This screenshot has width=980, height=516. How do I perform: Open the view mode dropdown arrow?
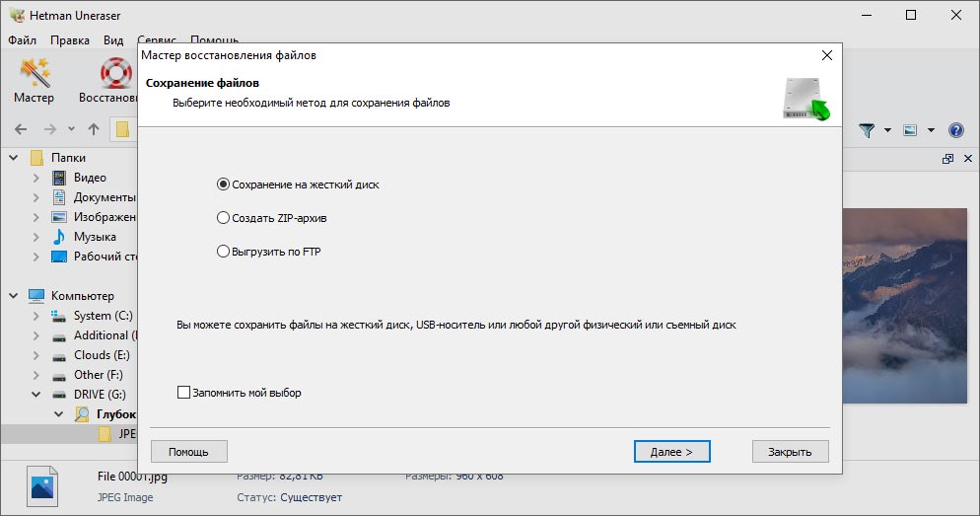pos(931,130)
